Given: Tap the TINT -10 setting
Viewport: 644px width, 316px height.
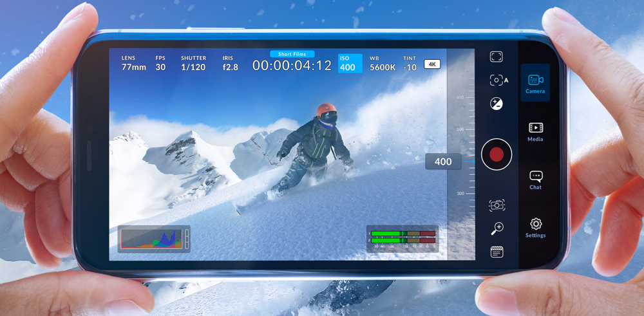Looking at the screenshot, I should tap(410, 63).
